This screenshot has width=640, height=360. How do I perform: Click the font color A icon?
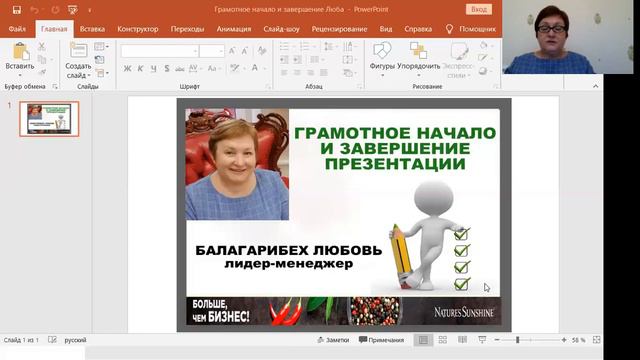tap(255, 68)
